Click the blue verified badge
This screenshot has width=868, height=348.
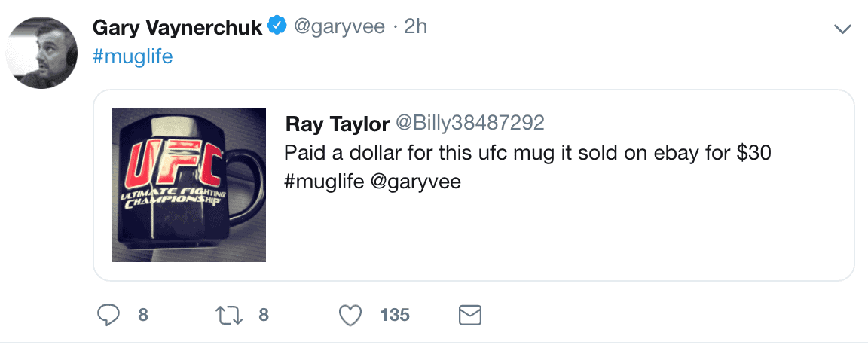coord(277,26)
